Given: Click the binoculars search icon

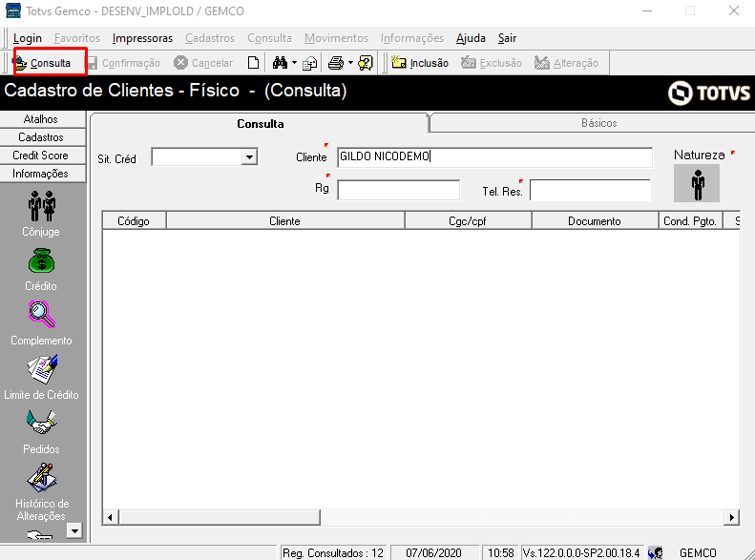Looking at the screenshot, I should pos(280,63).
